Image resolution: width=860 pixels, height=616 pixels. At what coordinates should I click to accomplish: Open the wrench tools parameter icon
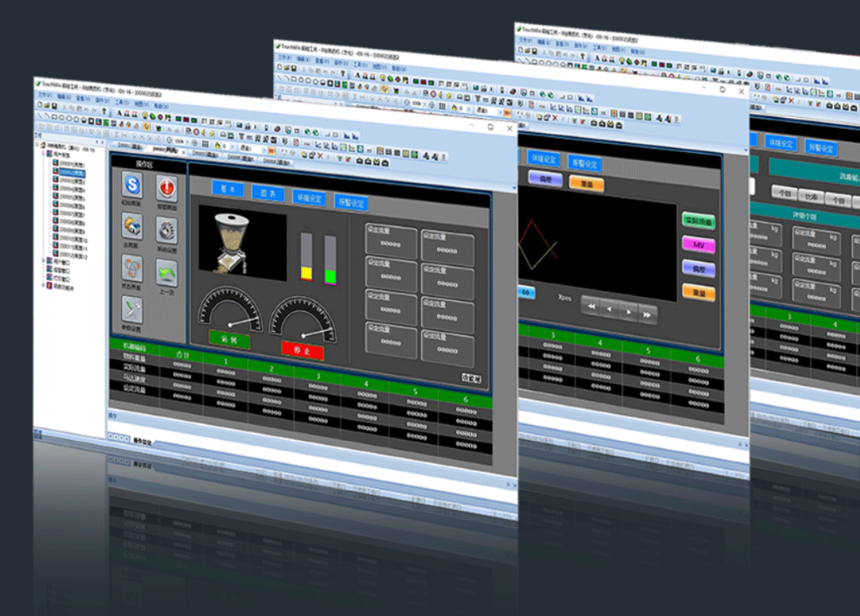click(132, 310)
